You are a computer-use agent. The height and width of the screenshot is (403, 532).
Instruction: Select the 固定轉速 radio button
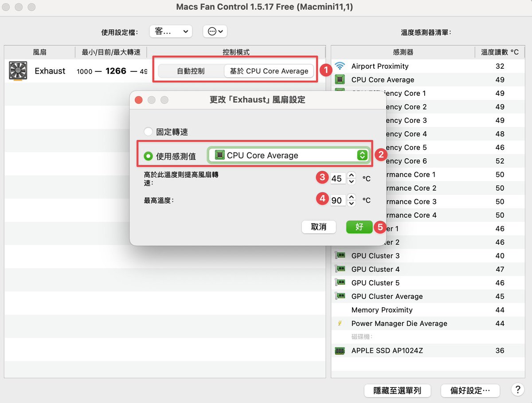(149, 132)
